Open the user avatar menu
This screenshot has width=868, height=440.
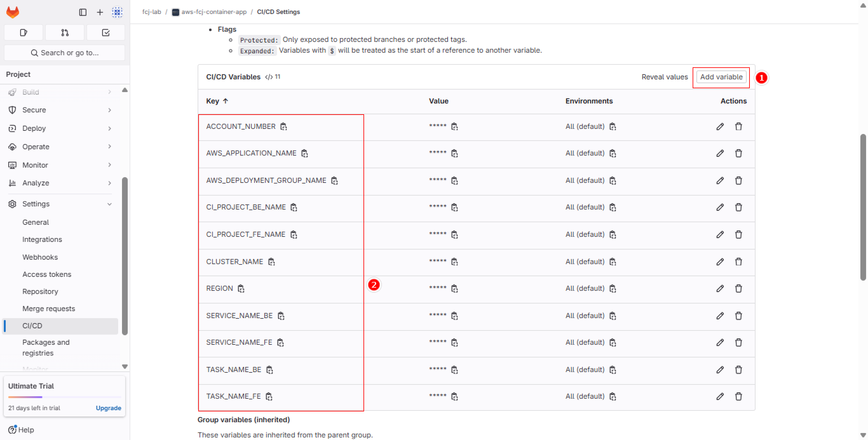click(x=117, y=12)
